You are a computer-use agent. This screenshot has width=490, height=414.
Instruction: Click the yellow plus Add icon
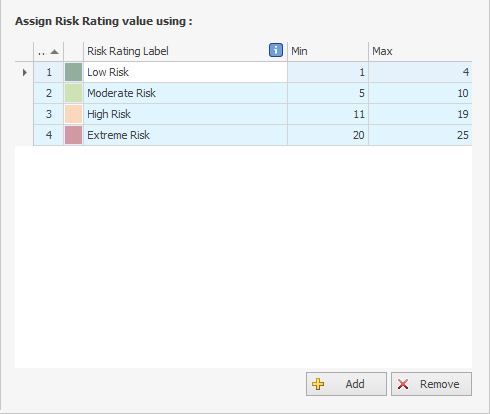(318, 384)
